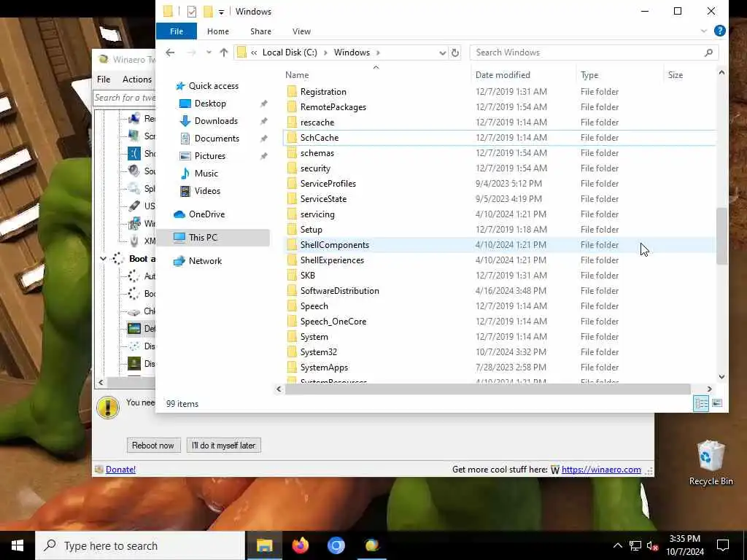This screenshot has width=747, height=560.
Task: Collapse the Boot category in Winaero tree
Action: point(103,259)
